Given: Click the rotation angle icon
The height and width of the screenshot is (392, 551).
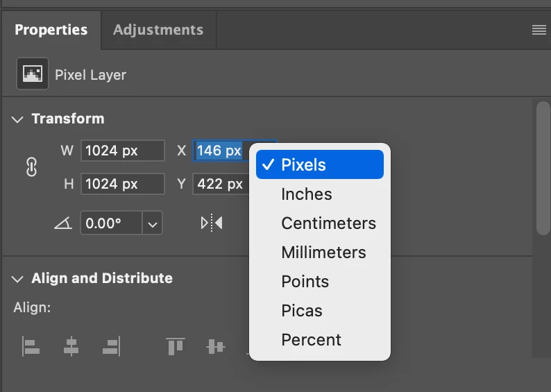Looking at the screenshot, I should [x=63, y=223].
